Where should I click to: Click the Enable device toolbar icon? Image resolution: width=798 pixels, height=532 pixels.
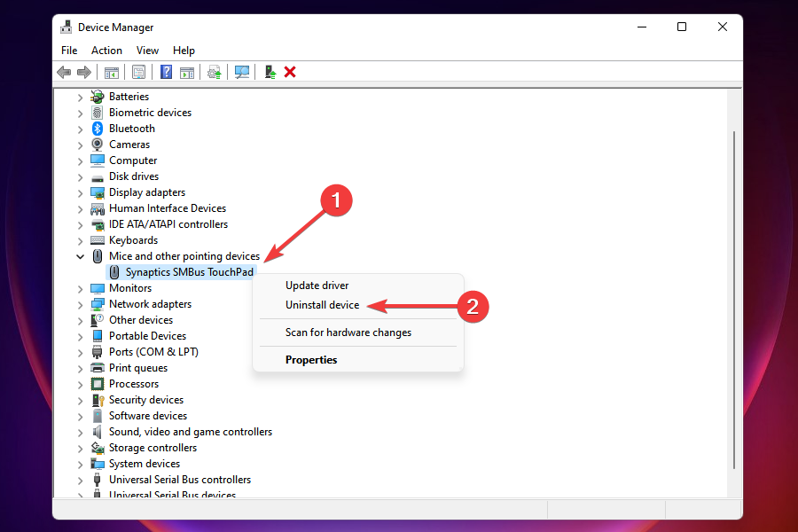270,73
